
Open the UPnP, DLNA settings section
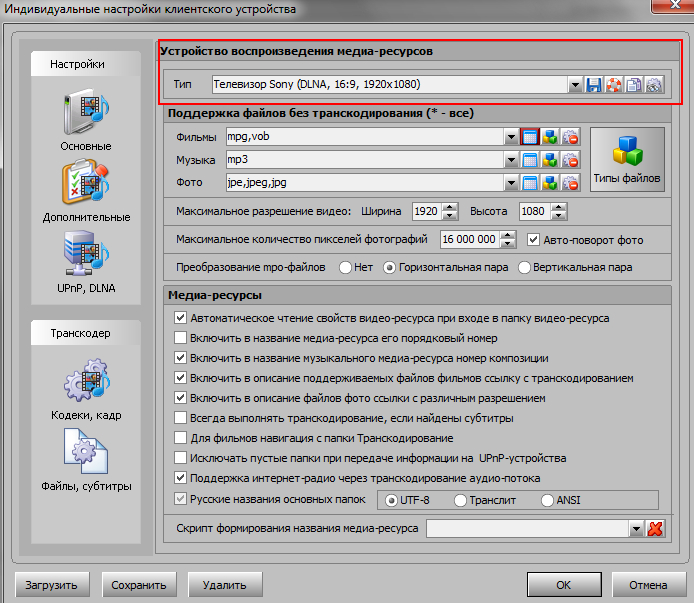[x=86, y=260]
